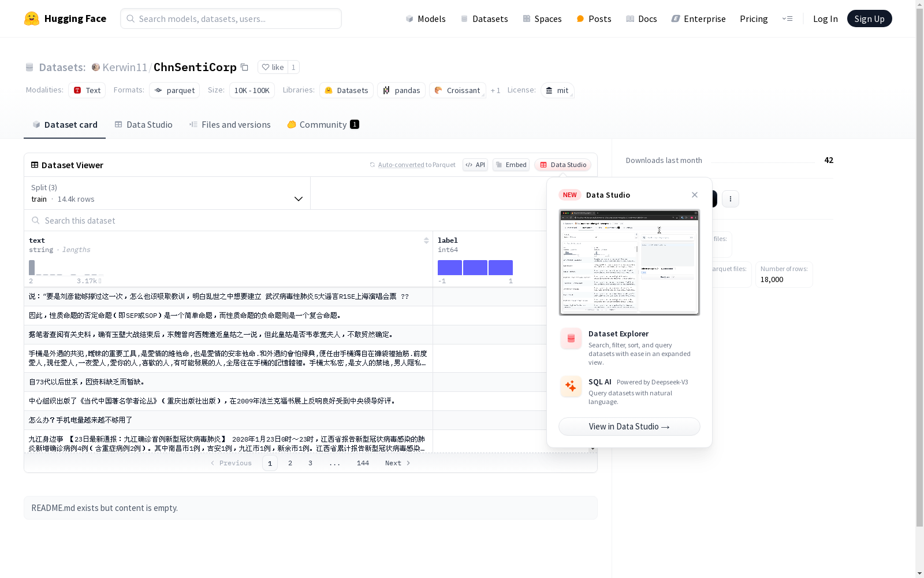
Task: Click current page 1 button
Action: 270,463
